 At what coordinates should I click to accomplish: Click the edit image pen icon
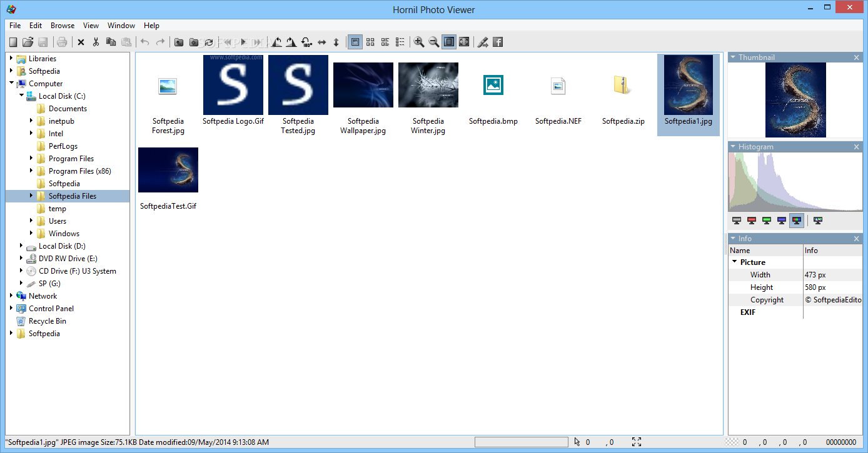(483, 42)
